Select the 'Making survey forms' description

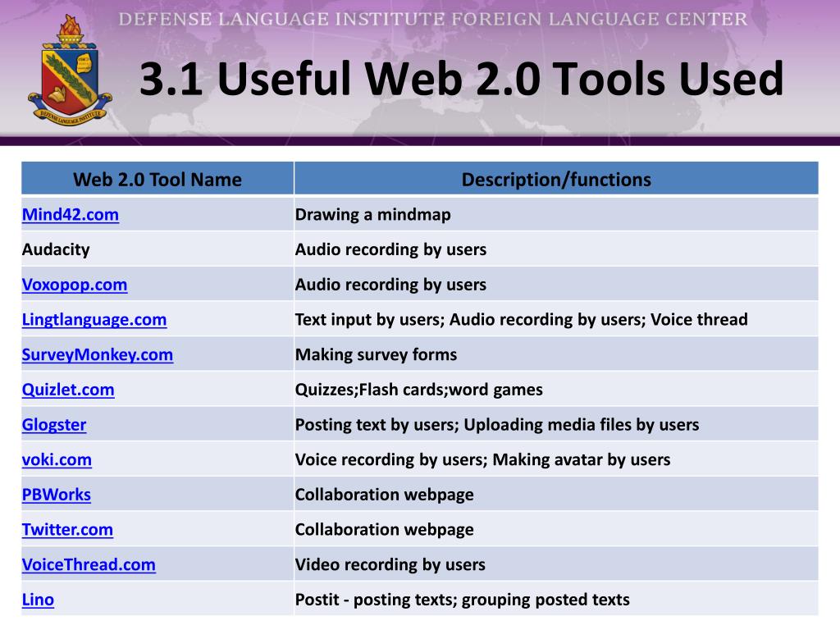pyautogui.click(x=376, y=354)
